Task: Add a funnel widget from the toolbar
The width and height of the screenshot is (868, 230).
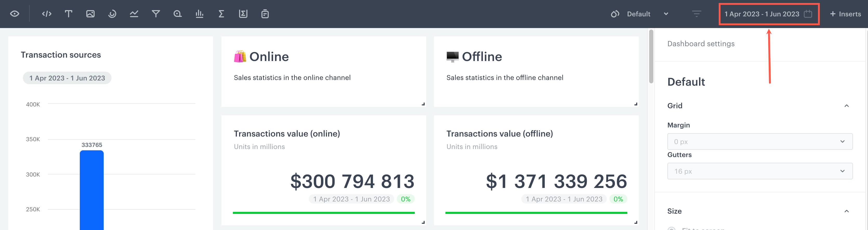Action: point(156,14)
